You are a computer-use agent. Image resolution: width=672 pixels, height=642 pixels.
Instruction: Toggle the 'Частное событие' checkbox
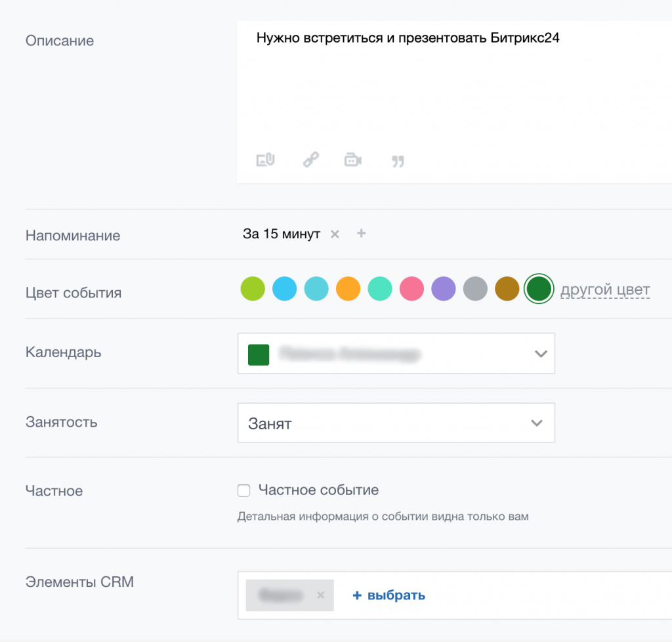pos(244,490)
